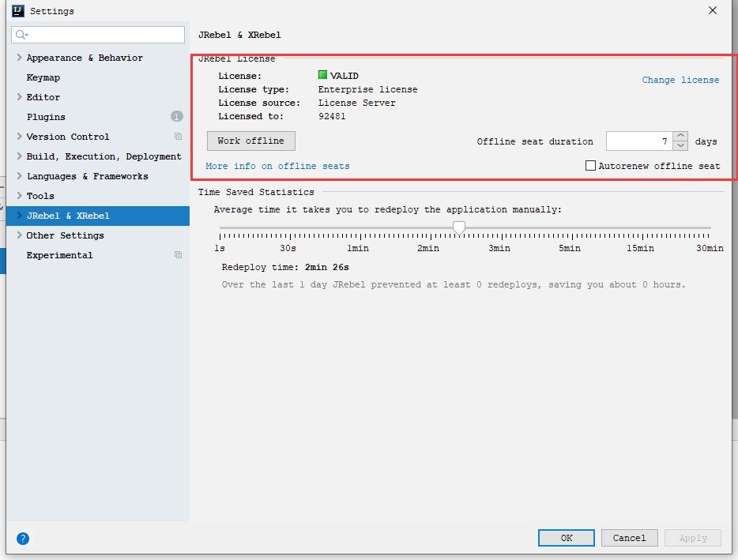Increase offline seat duration days
The image size is (738, 560).
680,136
